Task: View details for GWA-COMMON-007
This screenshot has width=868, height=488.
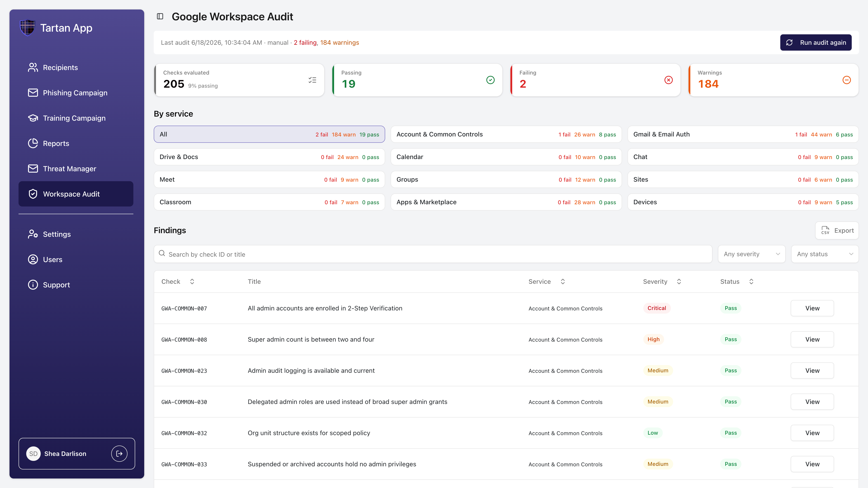Action: point(812,308)
